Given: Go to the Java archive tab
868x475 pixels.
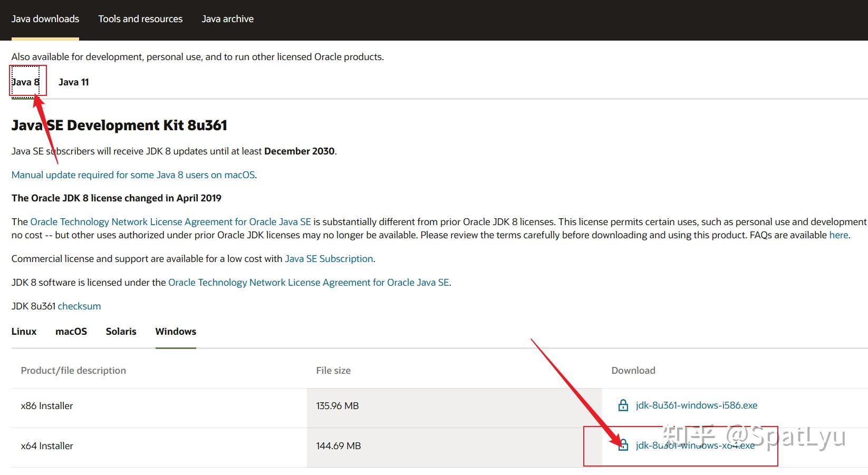Looking at the screenshot, I should (227, 19).
